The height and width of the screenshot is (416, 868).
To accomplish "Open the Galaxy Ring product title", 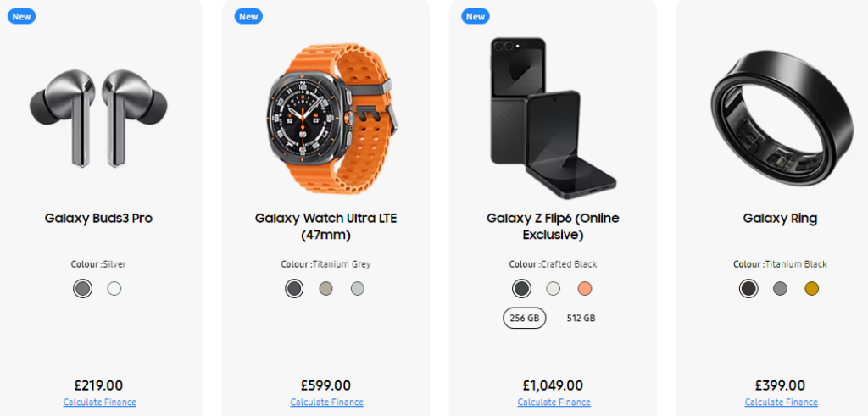I will [780, 219].
